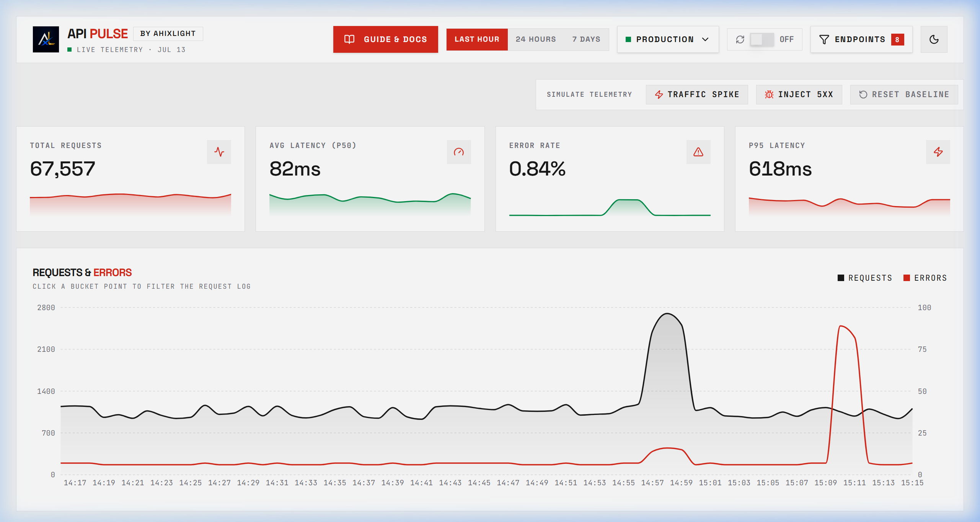The image size is (980, 522).
Task: Open the Production environment dropdown
Action: (668, 39)
